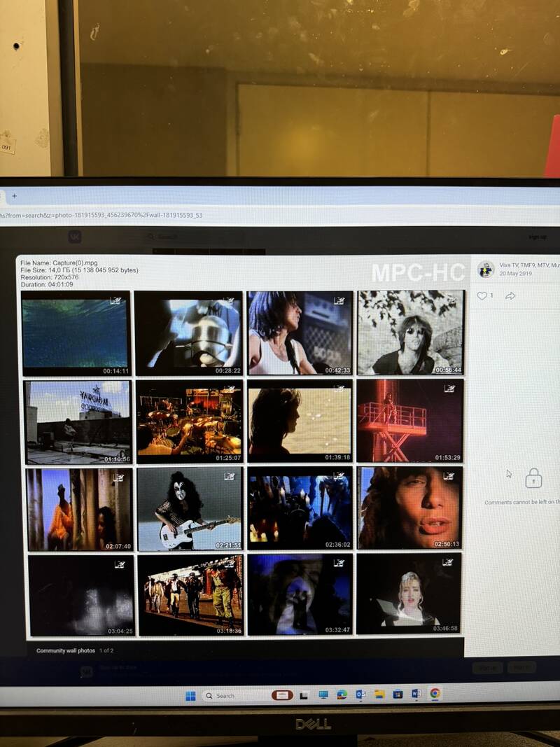Screen dimensions: 560x747
Task: Open the Windows Start menu
Action: point(190,696)
